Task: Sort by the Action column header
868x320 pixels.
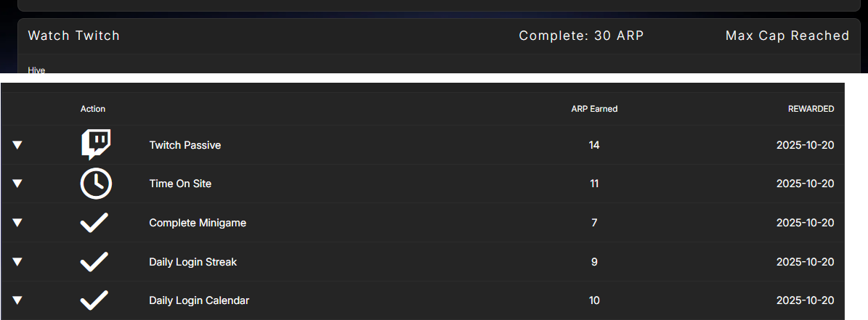Action: click(x=93, y=109)
